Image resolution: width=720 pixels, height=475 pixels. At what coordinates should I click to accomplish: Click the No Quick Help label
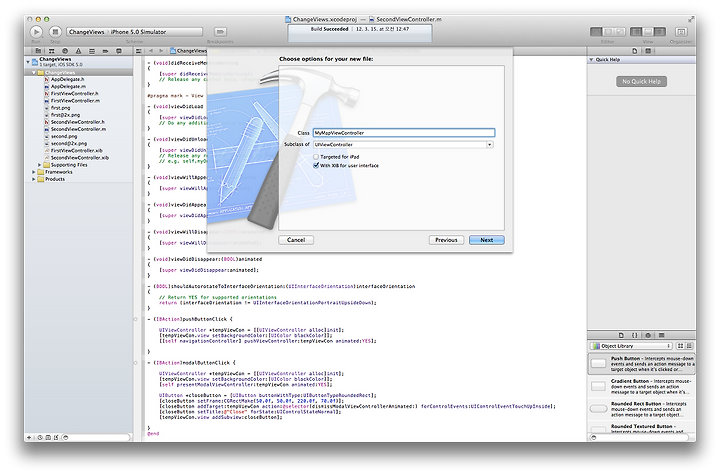641,82
